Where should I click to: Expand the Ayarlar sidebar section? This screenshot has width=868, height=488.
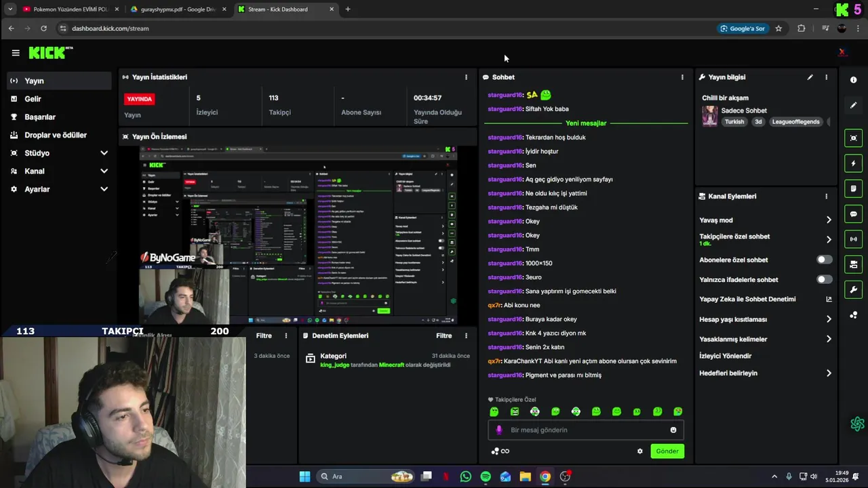(x=58, y=189)
